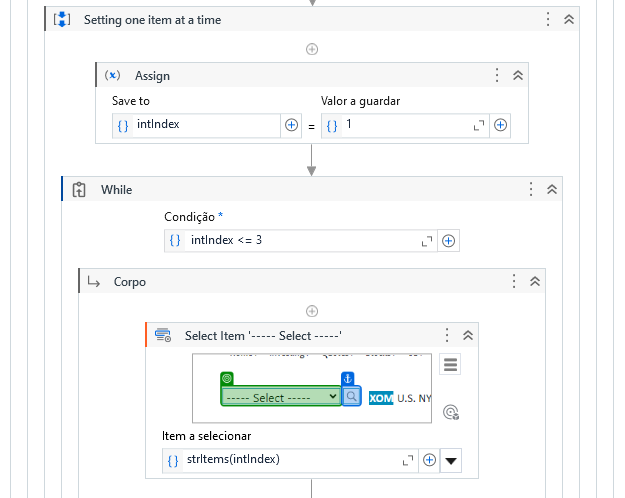Click the Corpo arrow icon

coord(94,282)
